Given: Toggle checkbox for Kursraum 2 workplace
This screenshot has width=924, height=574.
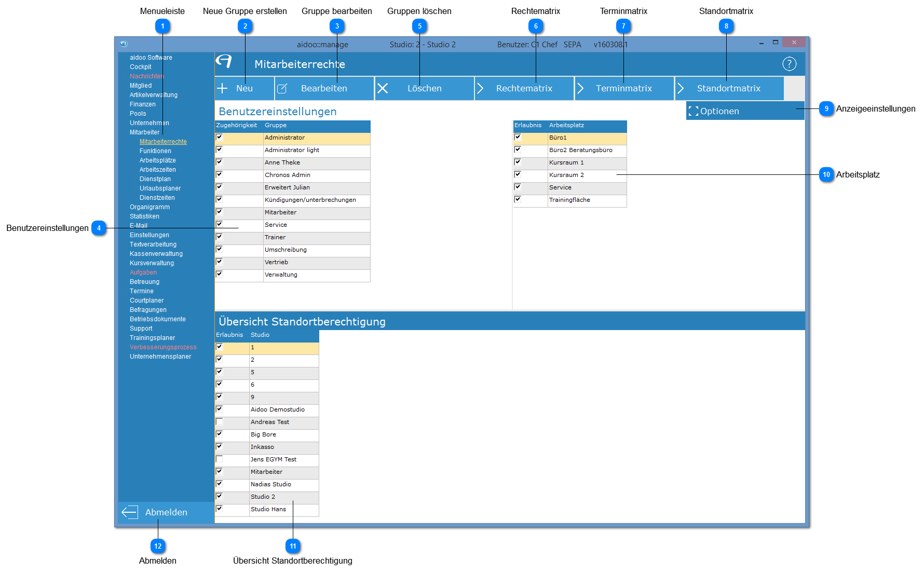Looking at the screenshot, I should 518,174.
